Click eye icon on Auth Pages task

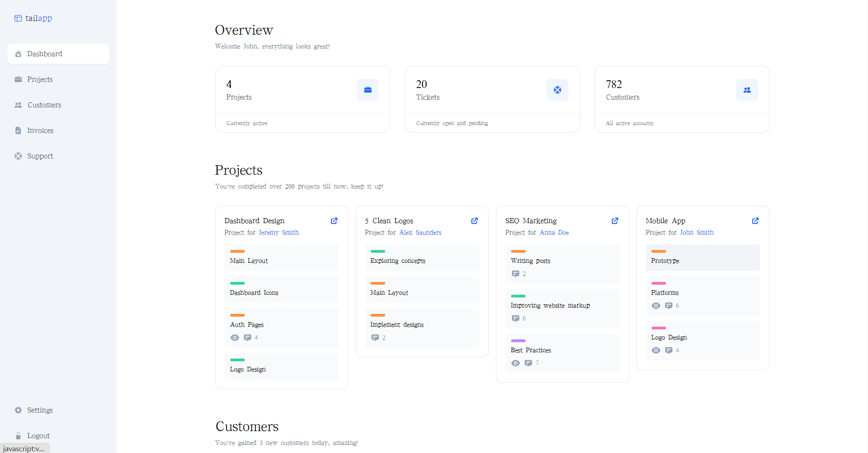(x=235, y=338)
